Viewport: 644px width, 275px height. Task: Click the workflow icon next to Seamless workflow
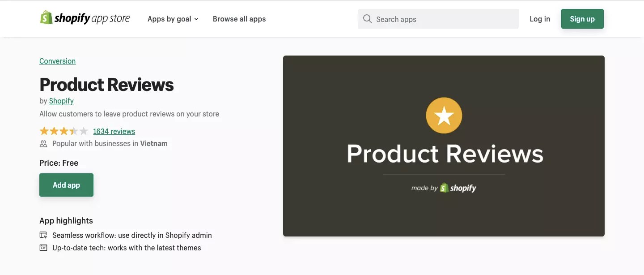43,235
